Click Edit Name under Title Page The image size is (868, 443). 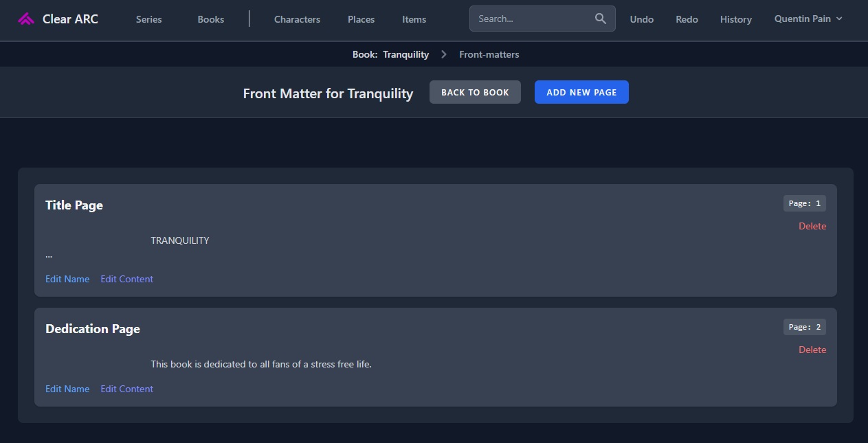point(67,279)
